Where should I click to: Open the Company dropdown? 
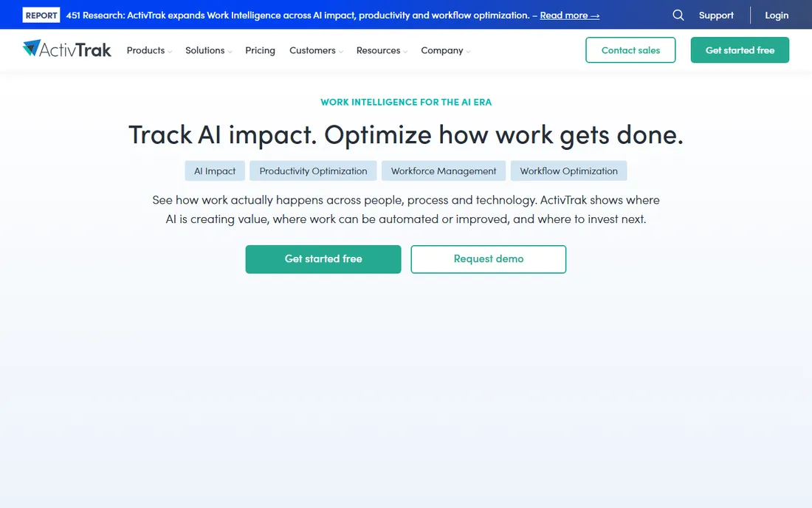pos(445,50)
